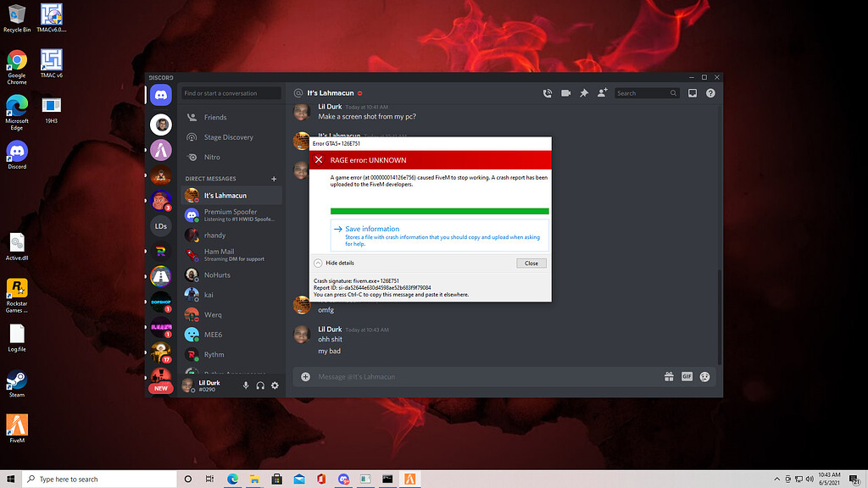Start a voice call with It's Lahmacun

point(548,93)
